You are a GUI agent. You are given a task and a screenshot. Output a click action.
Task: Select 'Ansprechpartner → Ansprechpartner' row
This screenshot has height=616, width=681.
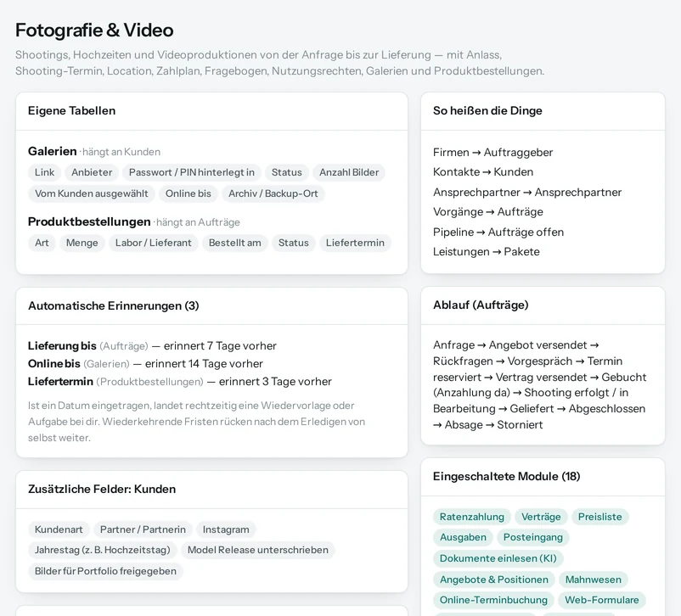[x=527, y=193]
